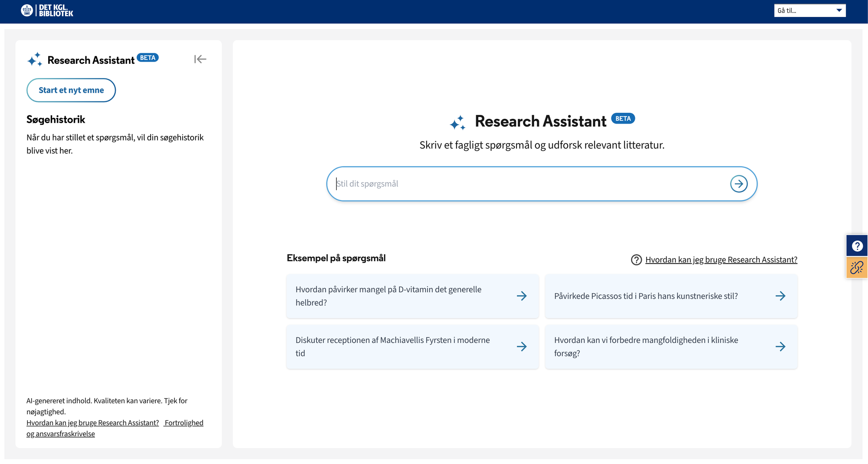
Task: Click the main 'Research Assistant' heading
Action: tap(540, 121)
